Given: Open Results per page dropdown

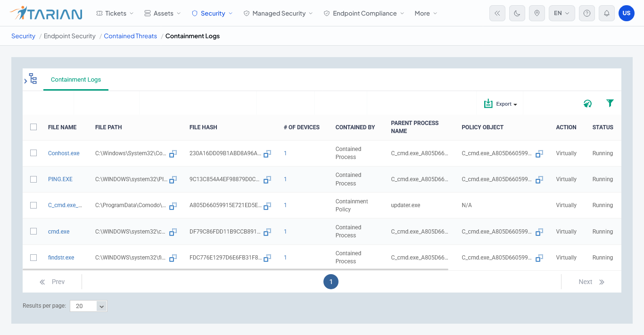Looking at the screenshot, I should tap(89, 306).
